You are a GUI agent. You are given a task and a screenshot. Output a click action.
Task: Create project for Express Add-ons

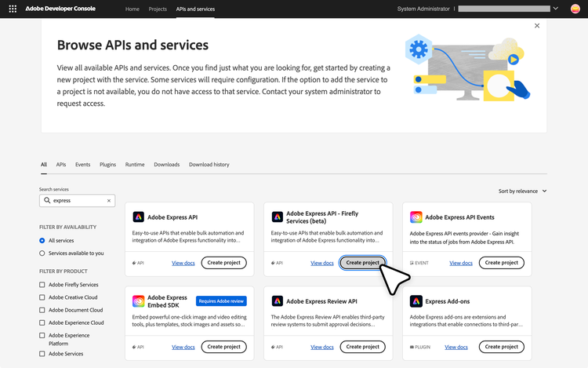point(502,347)
